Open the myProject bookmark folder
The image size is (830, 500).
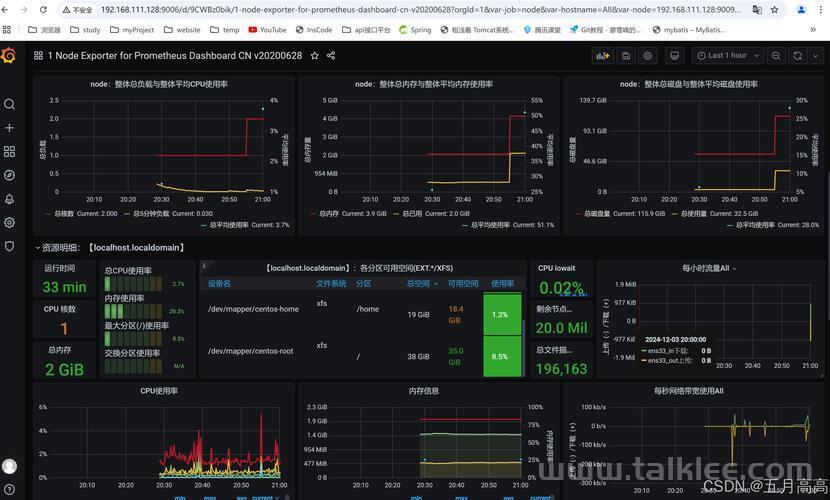point(132,30)
